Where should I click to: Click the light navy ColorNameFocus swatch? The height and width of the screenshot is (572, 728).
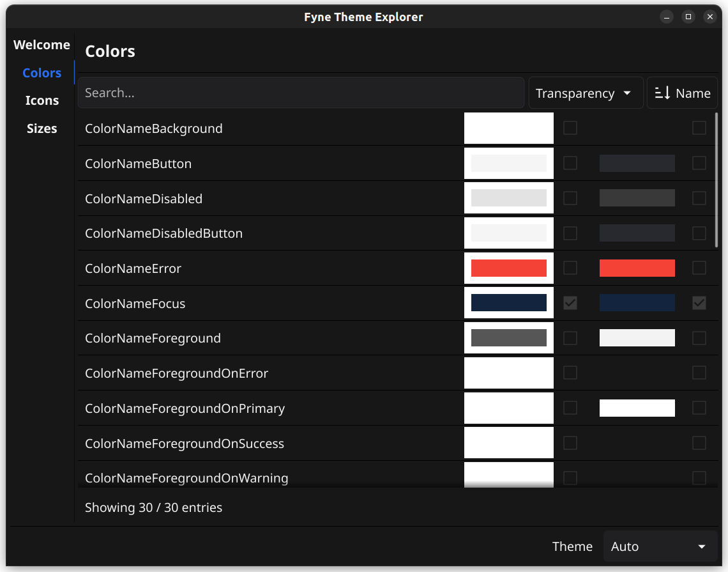click(x=509, y=302)
